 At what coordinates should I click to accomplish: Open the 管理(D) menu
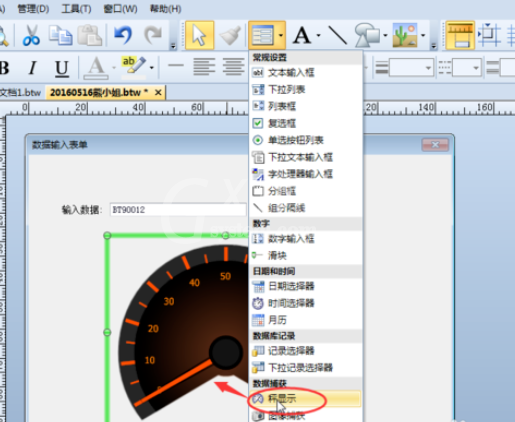click(33, 9)
